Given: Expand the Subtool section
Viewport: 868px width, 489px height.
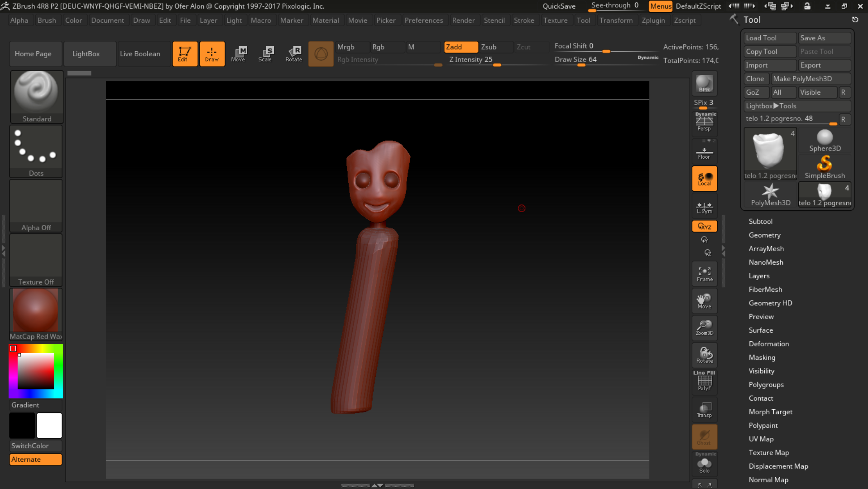Looking at the screenshot, I should point(760,222).
